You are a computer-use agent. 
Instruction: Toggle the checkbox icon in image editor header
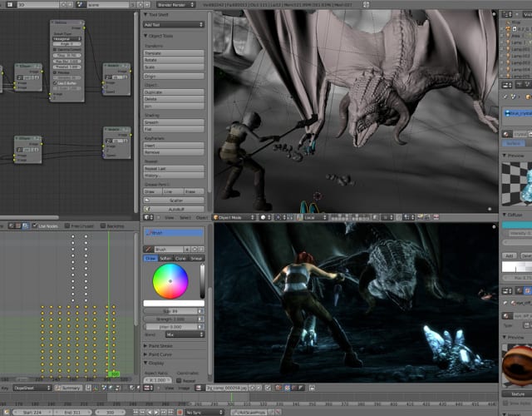(x=268, y=388)
